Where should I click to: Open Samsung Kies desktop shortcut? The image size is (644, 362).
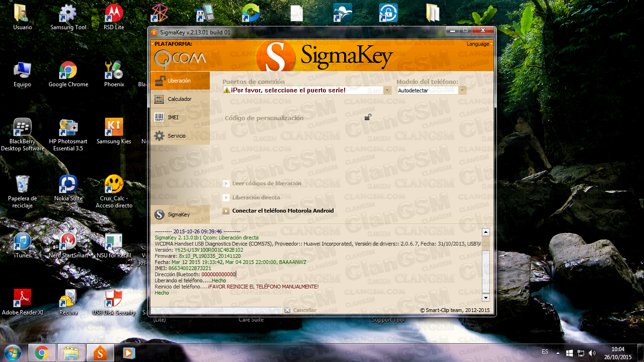click(x=114, y=131)
